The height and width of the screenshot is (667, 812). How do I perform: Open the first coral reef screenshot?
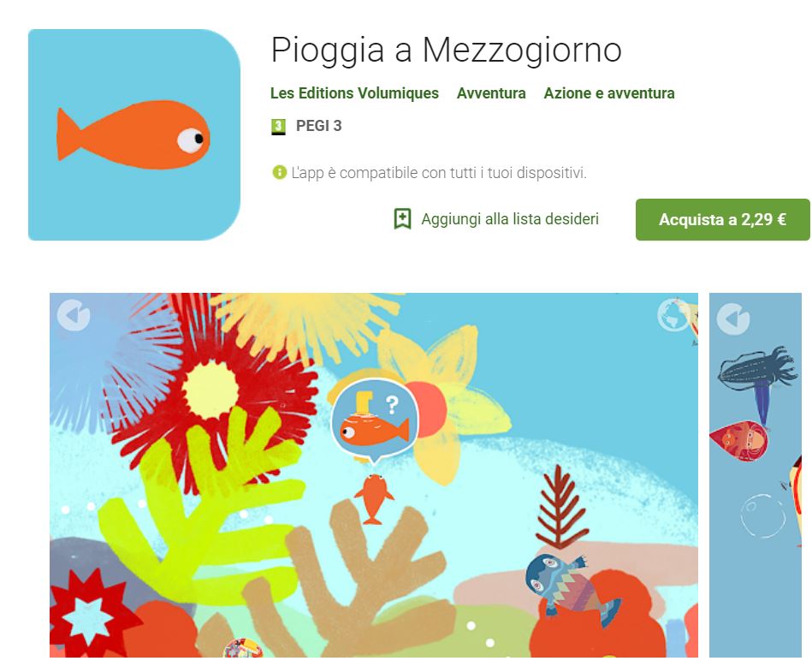click(x=374, y=474)
